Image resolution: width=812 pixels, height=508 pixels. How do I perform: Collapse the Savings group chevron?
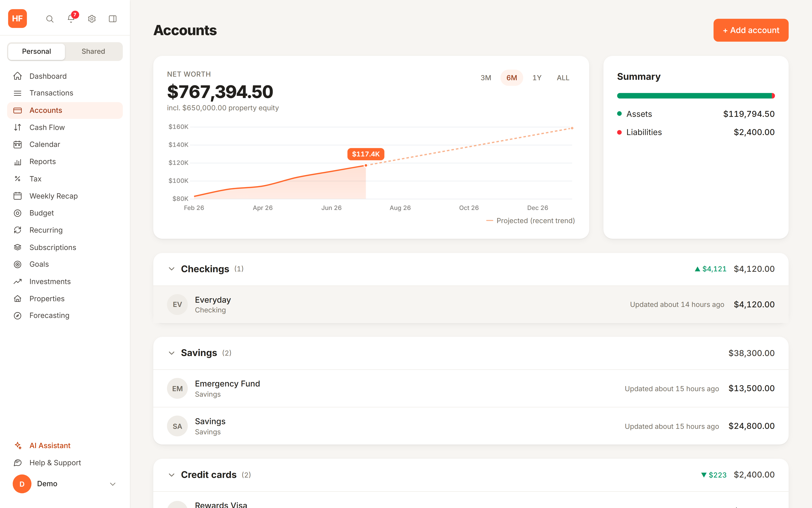pos(171,353)
